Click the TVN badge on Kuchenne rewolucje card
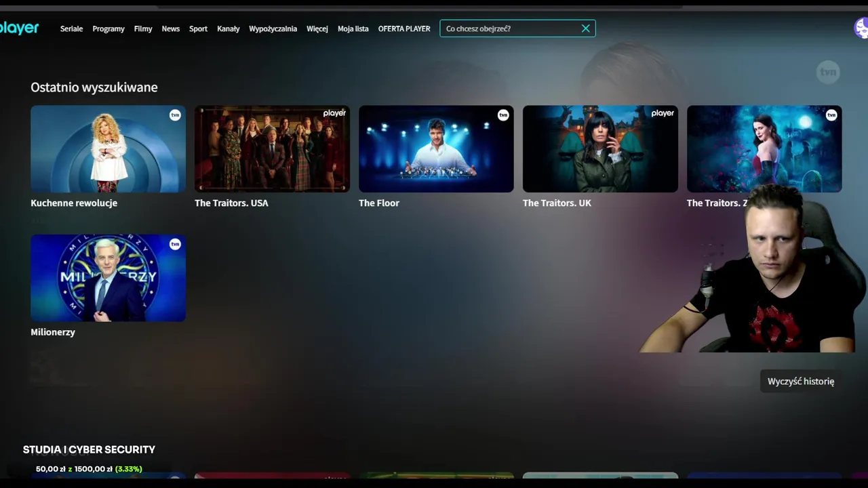The width and height of the screenshot is (868, 488). point(175,115)
